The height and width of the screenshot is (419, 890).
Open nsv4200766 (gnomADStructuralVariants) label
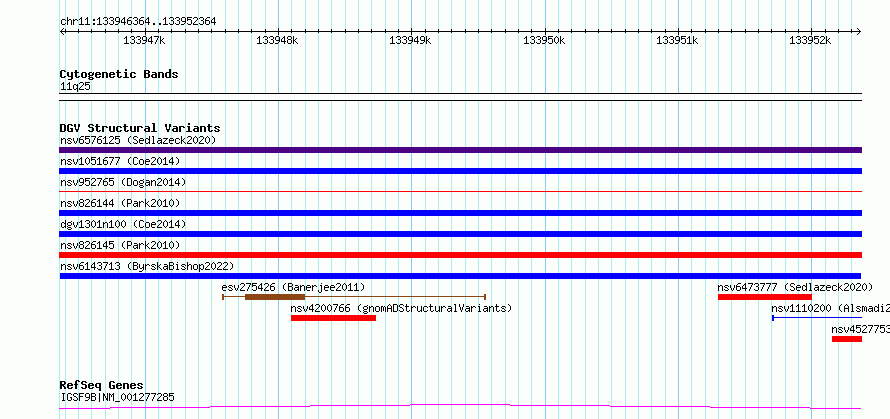tap(401, 308)
